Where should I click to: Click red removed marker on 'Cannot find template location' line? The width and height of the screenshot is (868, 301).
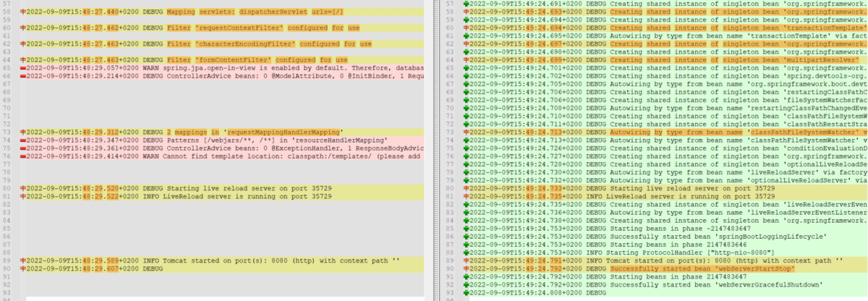tap(24, 156)
